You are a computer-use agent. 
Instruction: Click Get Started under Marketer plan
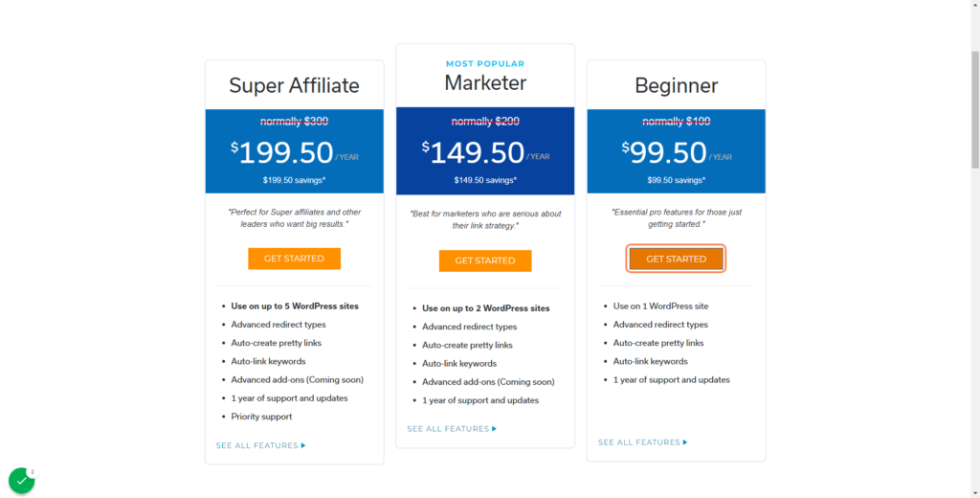click(x=485, y=260)
